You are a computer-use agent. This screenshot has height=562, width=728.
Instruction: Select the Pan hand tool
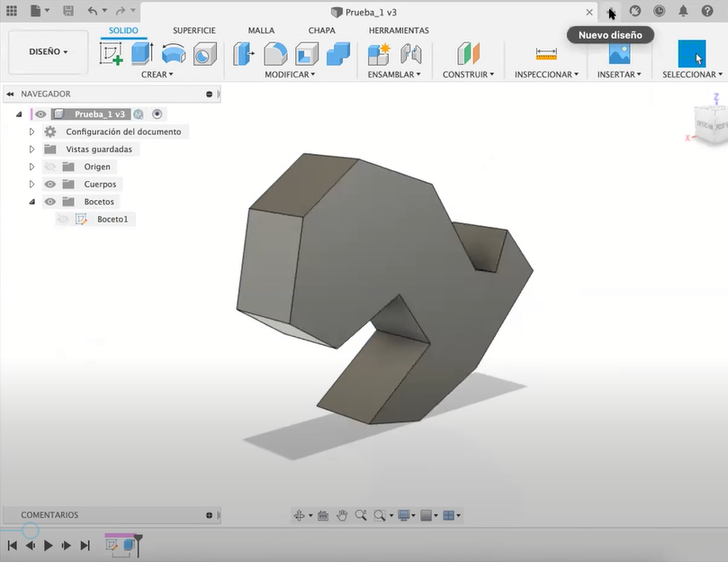(342, 515)
